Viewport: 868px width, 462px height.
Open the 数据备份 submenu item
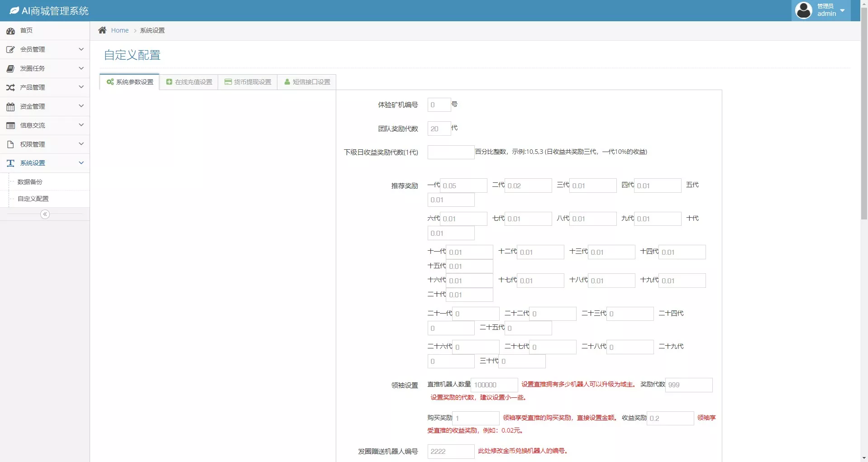pos(30,182)
